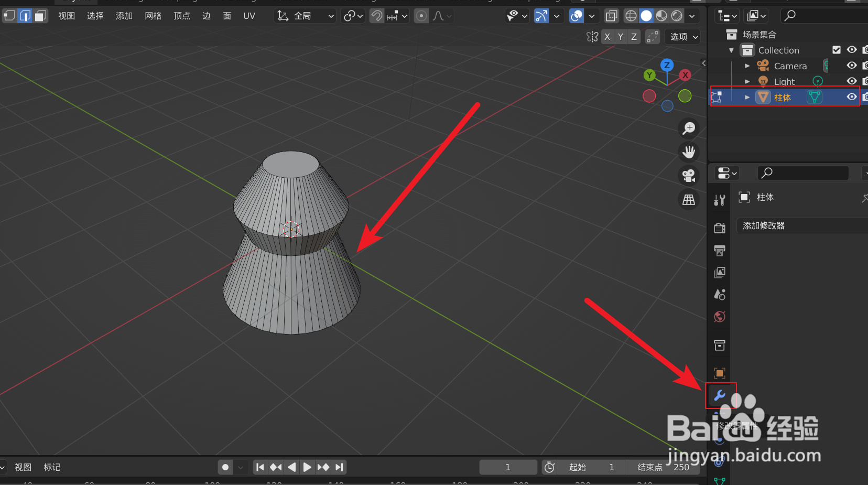Select the Light object in the outliner
Viewport: 868px width, 485px height.
pos(784,82)
